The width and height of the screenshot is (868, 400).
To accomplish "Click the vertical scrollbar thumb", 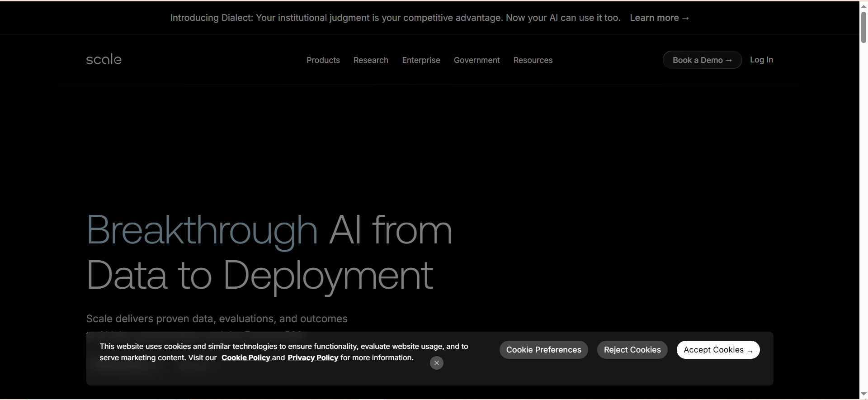I will 863,27.
